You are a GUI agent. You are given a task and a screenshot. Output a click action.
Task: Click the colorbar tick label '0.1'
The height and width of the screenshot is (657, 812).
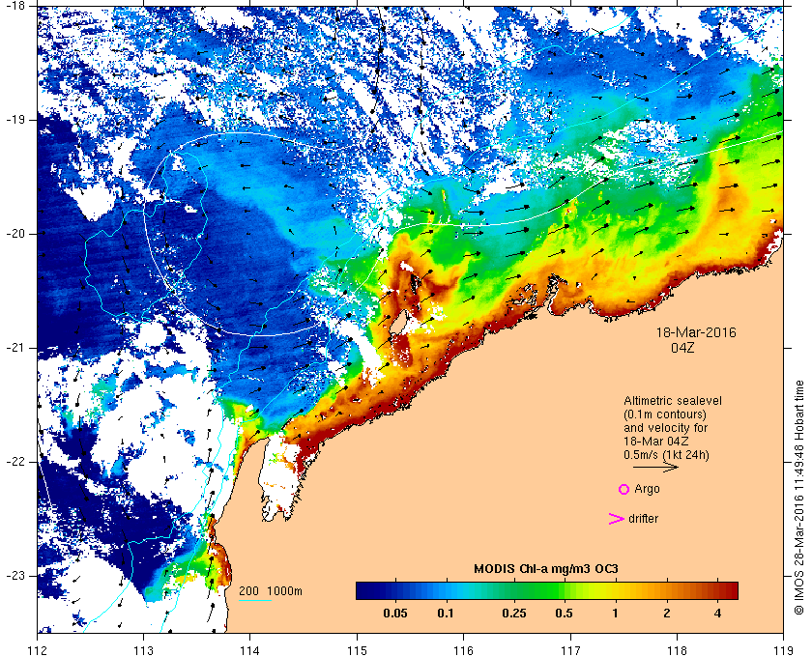coord(446,614)
